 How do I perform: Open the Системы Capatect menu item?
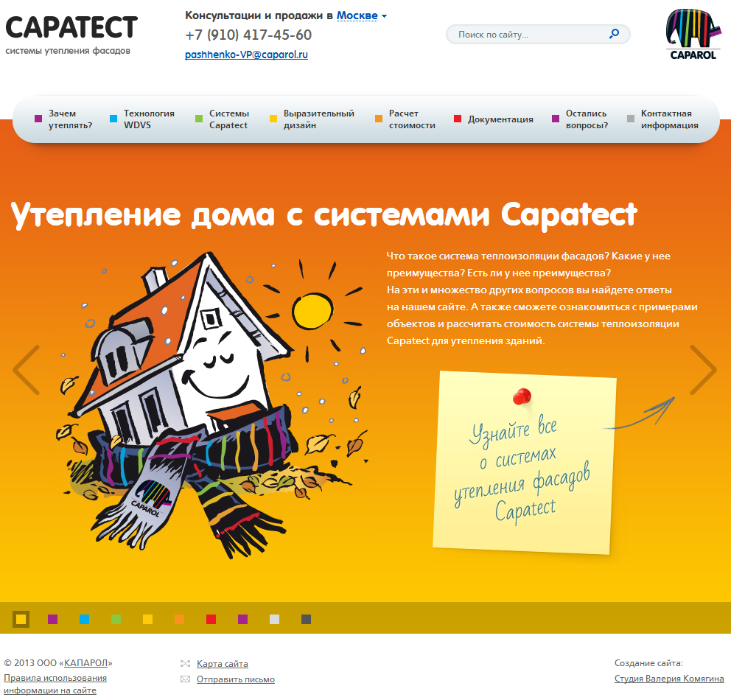(x=222, y=119)
